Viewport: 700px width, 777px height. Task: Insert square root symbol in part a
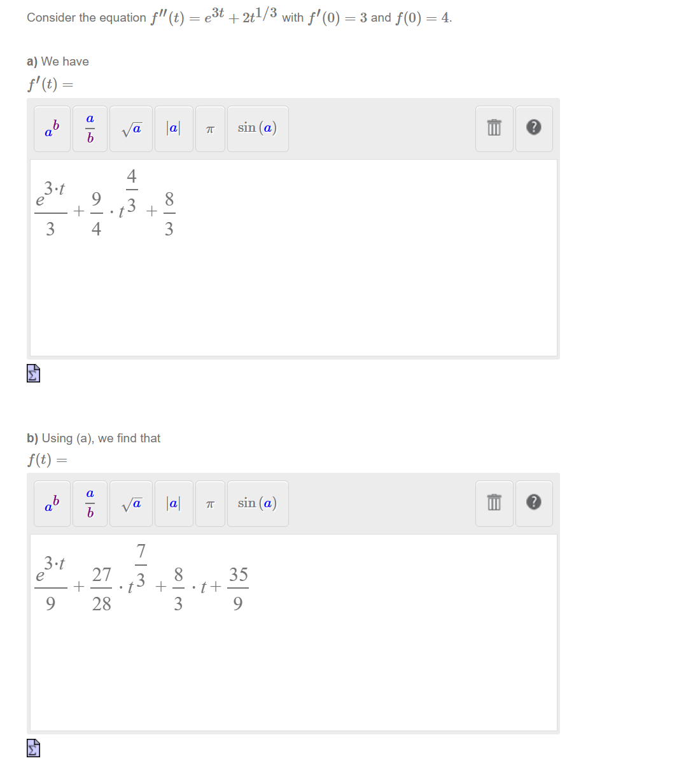click(x=130, y=129)
